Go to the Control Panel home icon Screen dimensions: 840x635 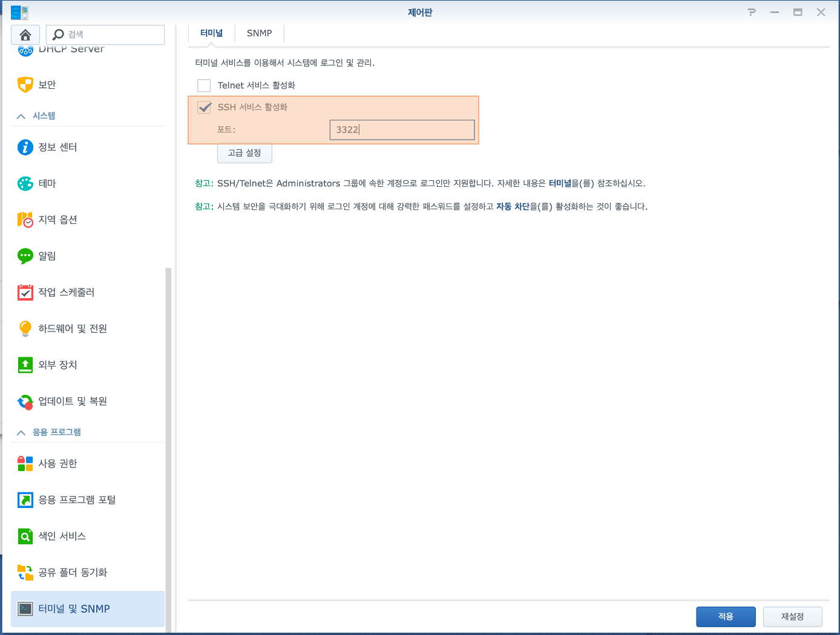click(25, 34)
